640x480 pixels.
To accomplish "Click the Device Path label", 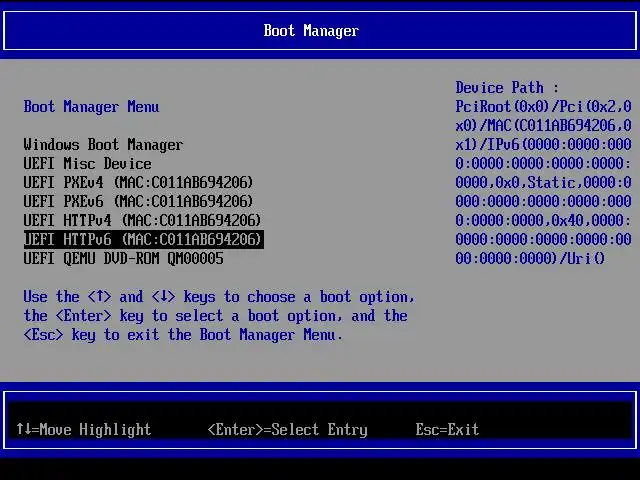I will click(x=507, y=88).
